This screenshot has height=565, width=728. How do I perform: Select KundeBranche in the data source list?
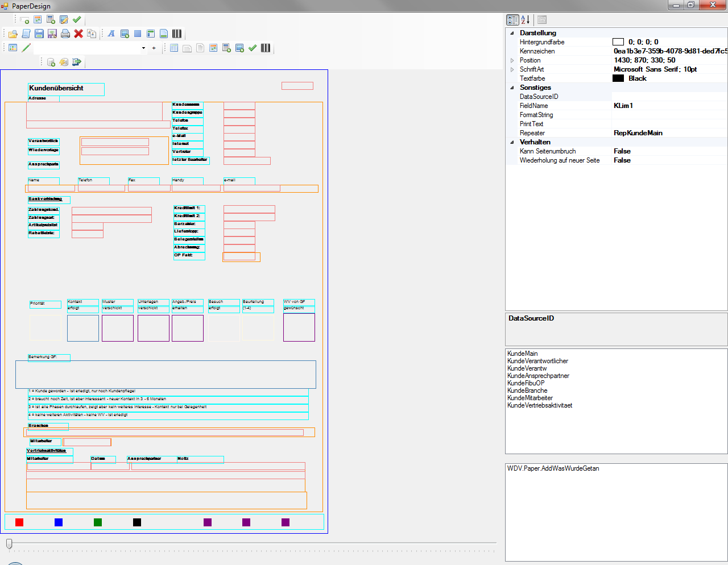tap(527, 390)
